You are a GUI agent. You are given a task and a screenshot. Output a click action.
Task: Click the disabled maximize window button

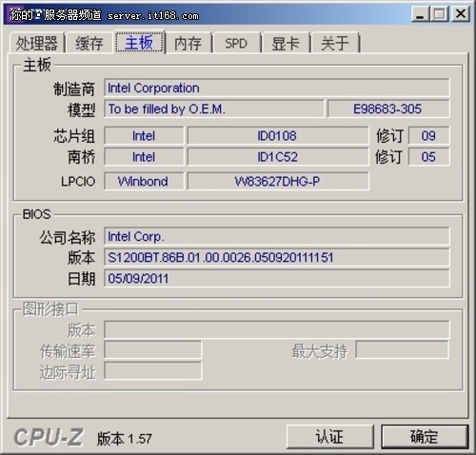click(440, 14)
